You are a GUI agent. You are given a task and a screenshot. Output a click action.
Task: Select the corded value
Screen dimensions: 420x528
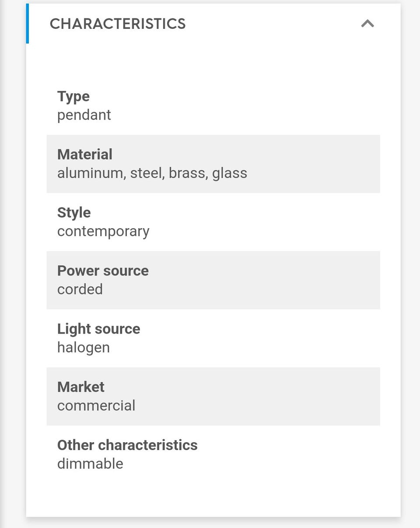coord(80,289)
